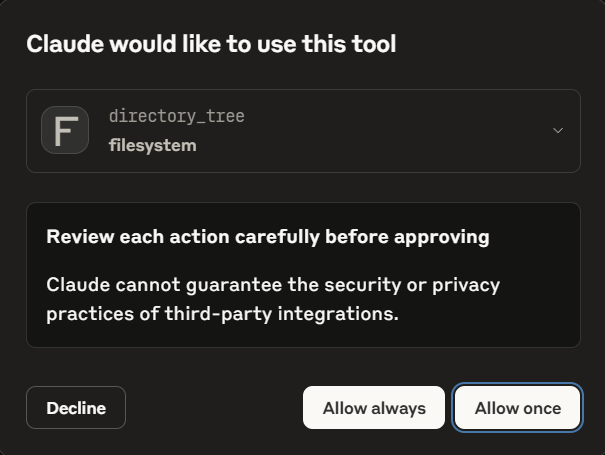The height and width of the screenshot is (455, 605).
Task: Choose "Allow once" for this tool
Action: (517, 408)
